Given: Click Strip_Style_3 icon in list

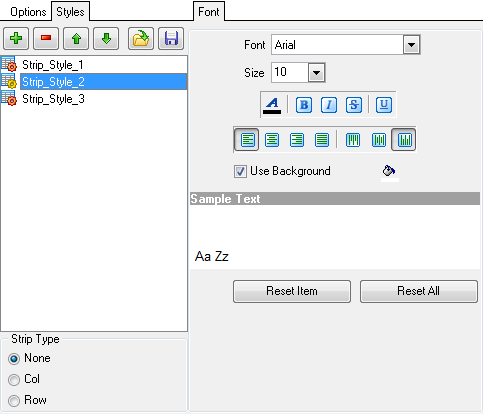Looking at the screenshot, I should 9,98.
